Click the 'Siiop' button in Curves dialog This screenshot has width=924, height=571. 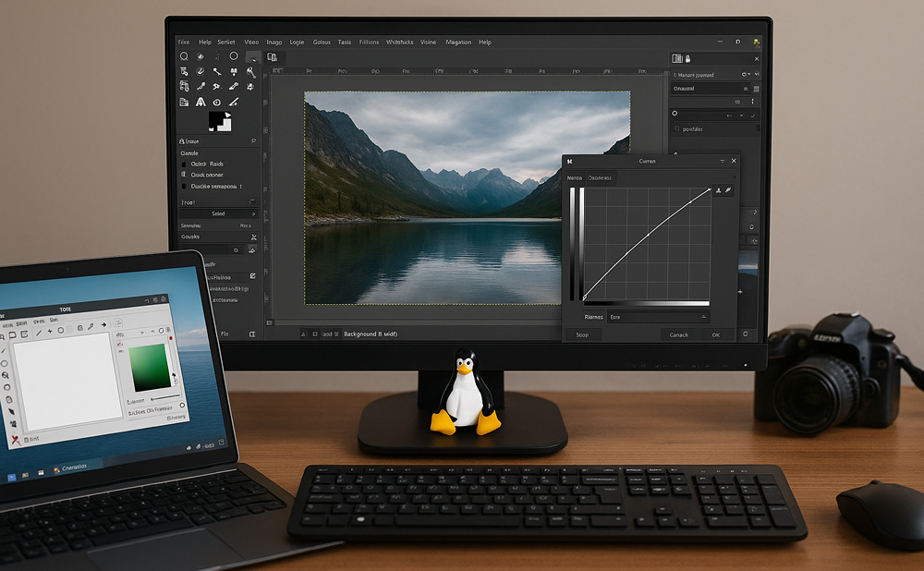click(582, 334)
